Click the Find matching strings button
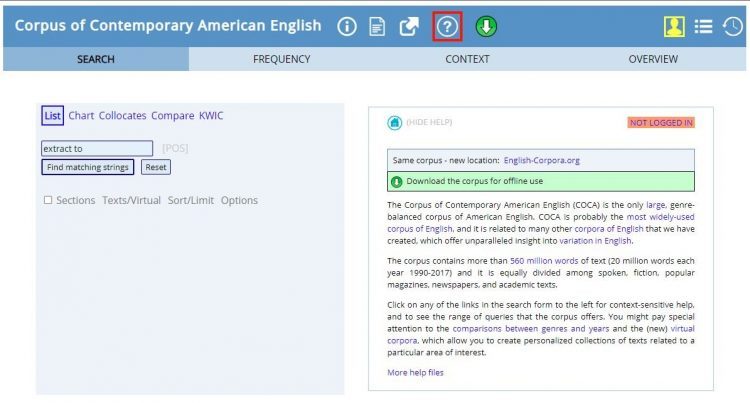Screen dimensions: 750x403 [x=88, y=167]
